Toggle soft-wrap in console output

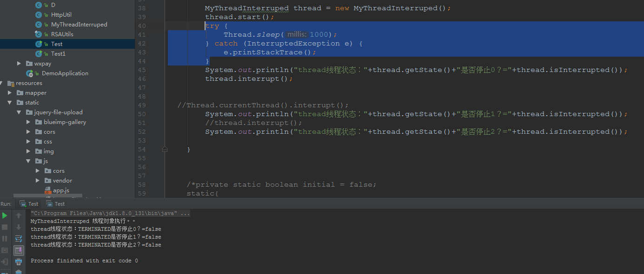point(18,238)
